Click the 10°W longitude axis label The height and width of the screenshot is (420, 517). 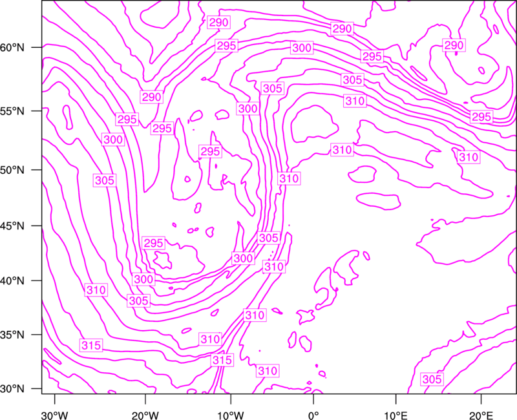tap(231, 415)
